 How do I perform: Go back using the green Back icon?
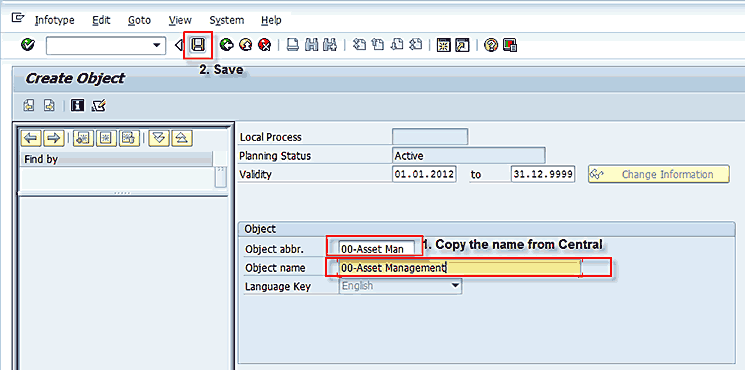tap(226, 45)
